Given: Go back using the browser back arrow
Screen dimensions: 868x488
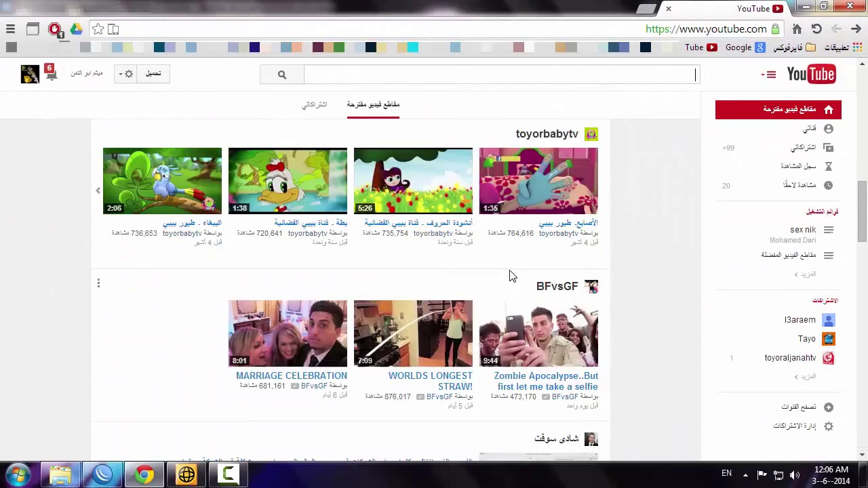Looking at the screenshot, I should tap(856, 29).
